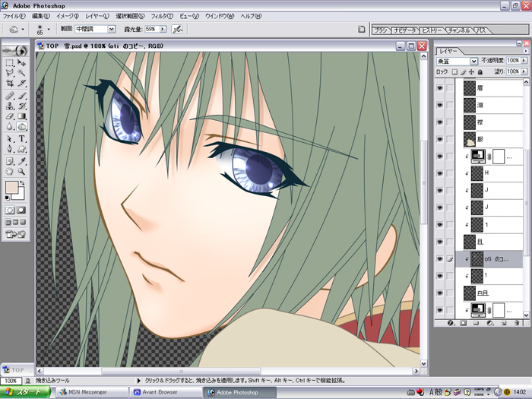Open the イメージ menu
532x399 pixels.
(x=67, y=16)
